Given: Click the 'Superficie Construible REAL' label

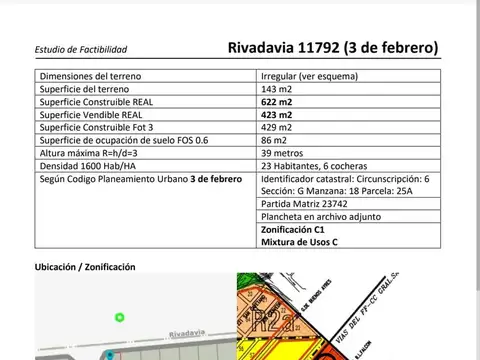Looking at the screenshot, I should point(96,102).
